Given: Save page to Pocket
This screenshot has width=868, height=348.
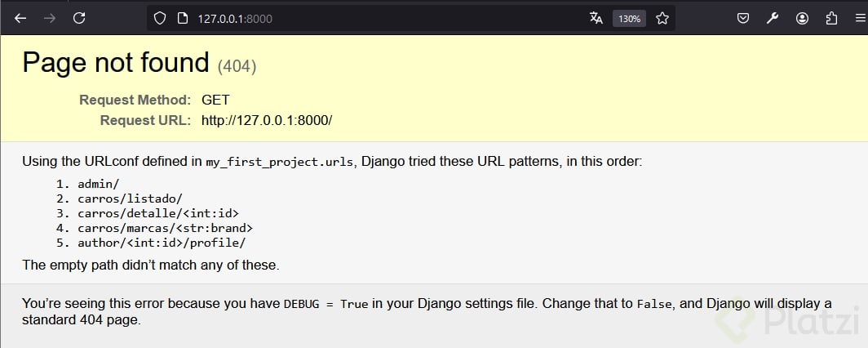Looking at the screenshot, I should pyautogui.click(x=743, y=18).
